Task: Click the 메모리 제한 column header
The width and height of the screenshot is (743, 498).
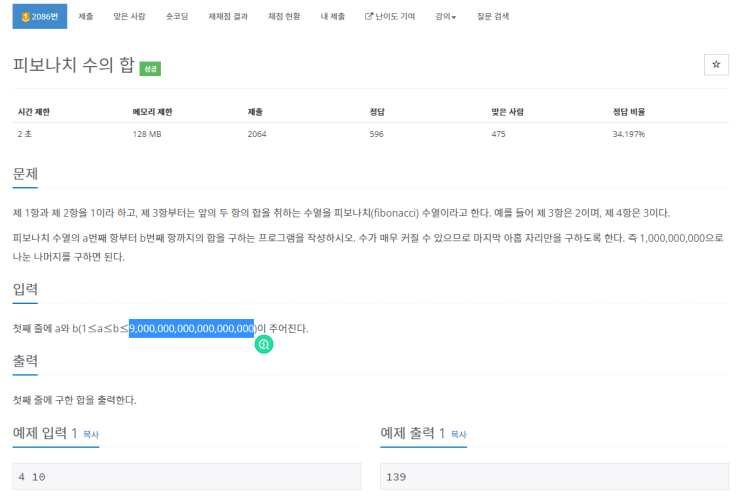Action: click(153, 112)
